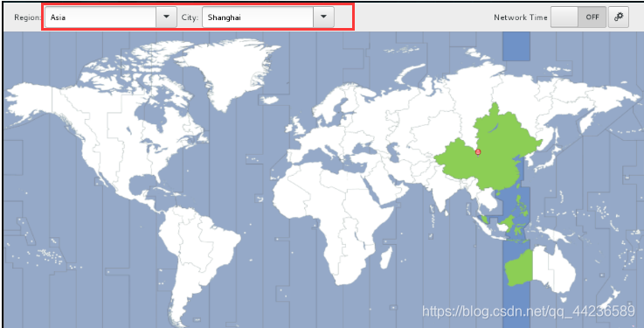The width and height of the screenshot is (644, 328).
Task: Click the red location pin on map
Action: click(x=478, y=152)
